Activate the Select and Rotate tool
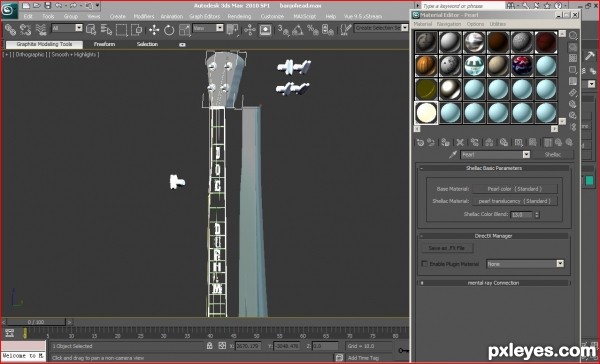The width and height of the screenshot is (600, 364). coord(169,29)
